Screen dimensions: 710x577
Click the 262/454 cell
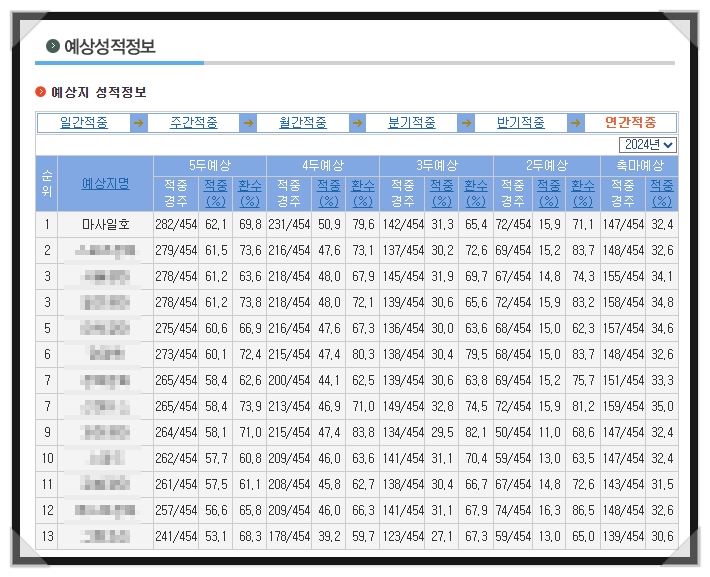(176, 458)
